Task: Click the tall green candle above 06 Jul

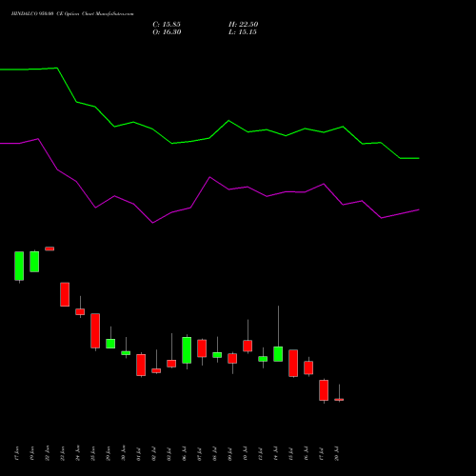Action: click(x=187, y=350)
